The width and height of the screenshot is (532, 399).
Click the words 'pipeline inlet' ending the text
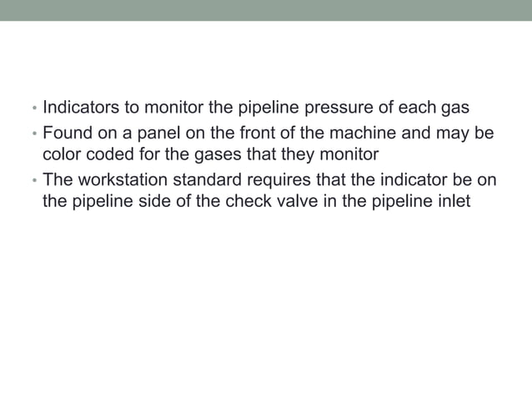click(421, 202)
